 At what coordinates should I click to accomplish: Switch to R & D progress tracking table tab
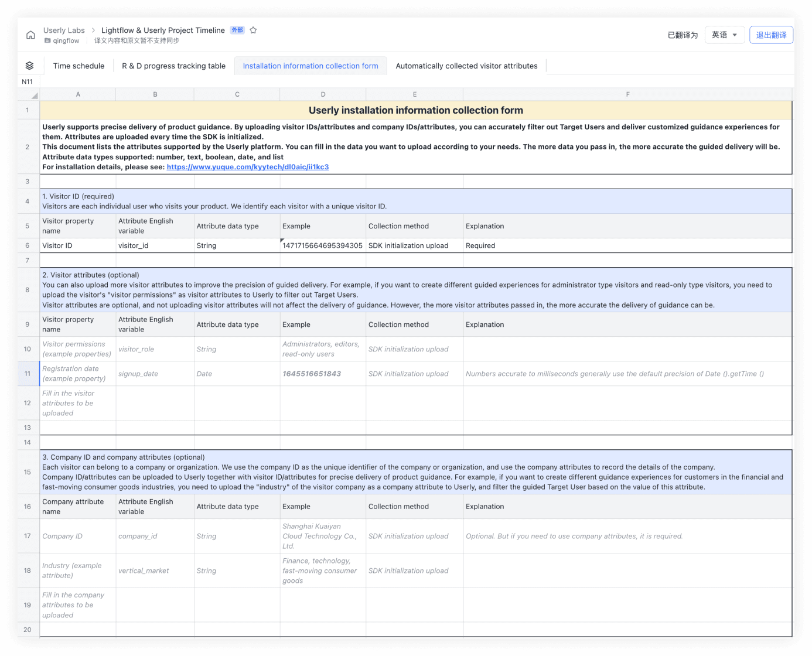tap(173, 66)
